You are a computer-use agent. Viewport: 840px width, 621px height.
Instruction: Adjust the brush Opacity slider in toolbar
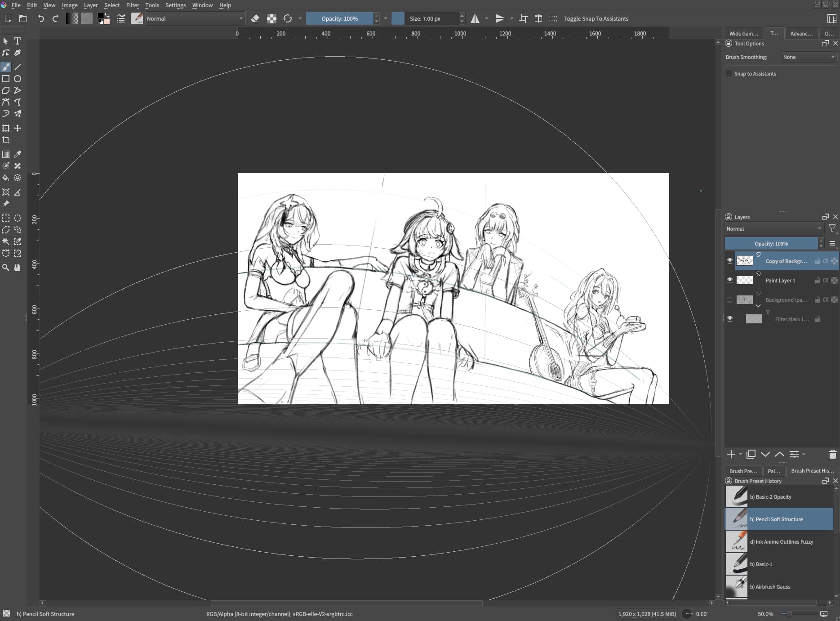[x=339, y=18]
